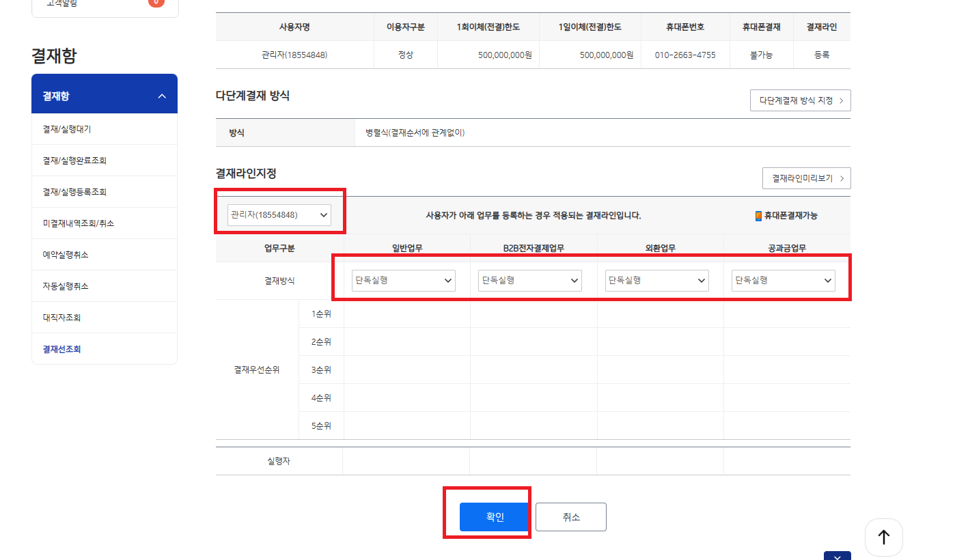Open 대직자조회 menu item

pos(105,318)
